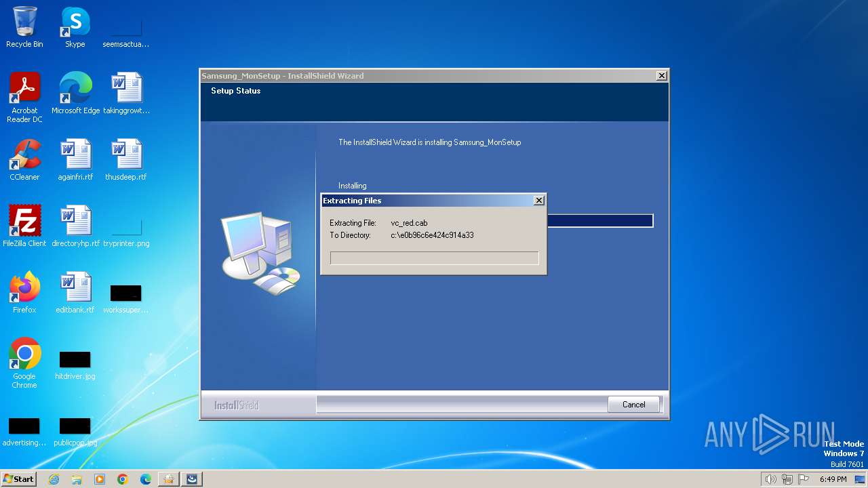Click the c:\e0b96c6e424c914a33 directory text
868x488 pixels.
[x=432, y=235]
